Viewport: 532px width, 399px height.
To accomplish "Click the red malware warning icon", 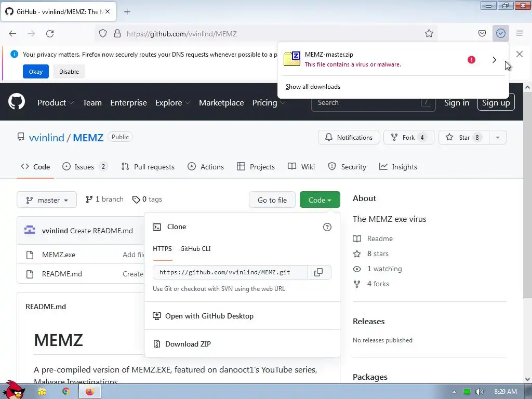I will [x=471, y=60].
